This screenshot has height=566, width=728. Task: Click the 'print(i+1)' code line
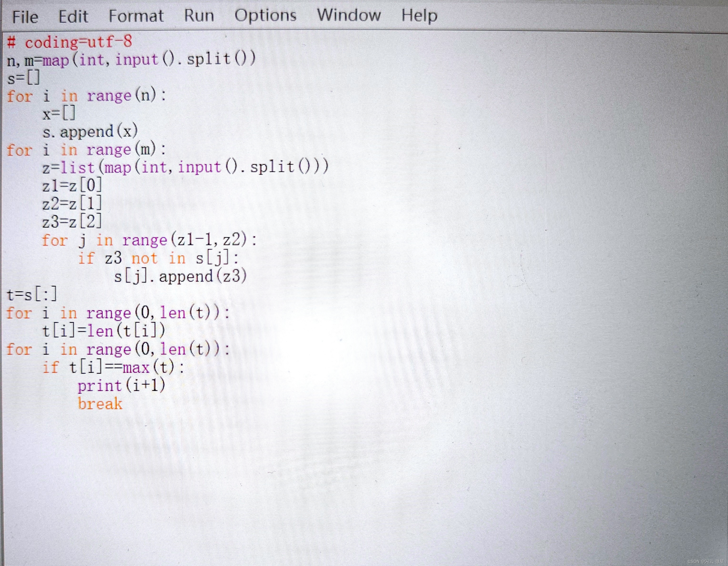tap(122, 386)
